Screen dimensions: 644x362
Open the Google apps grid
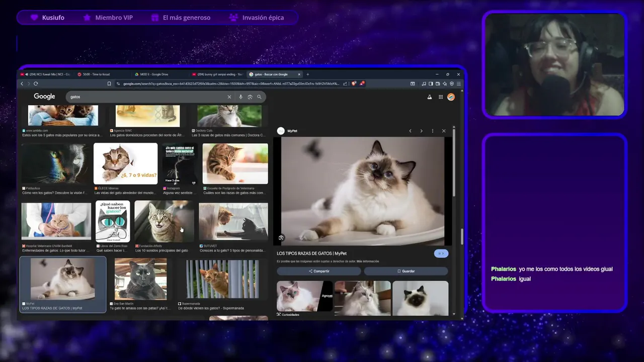441,97
